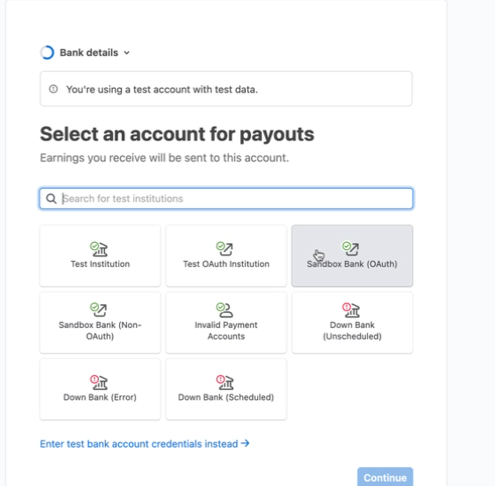
Task: Choose the Down Bank (Scheduled) label
Action: click(x=226, y=397)
